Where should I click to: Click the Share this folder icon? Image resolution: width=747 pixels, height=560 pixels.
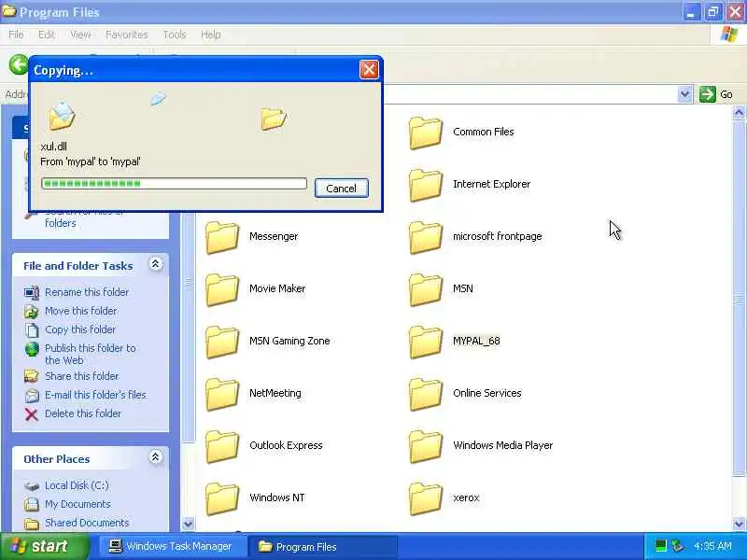[x=32, y=377]
